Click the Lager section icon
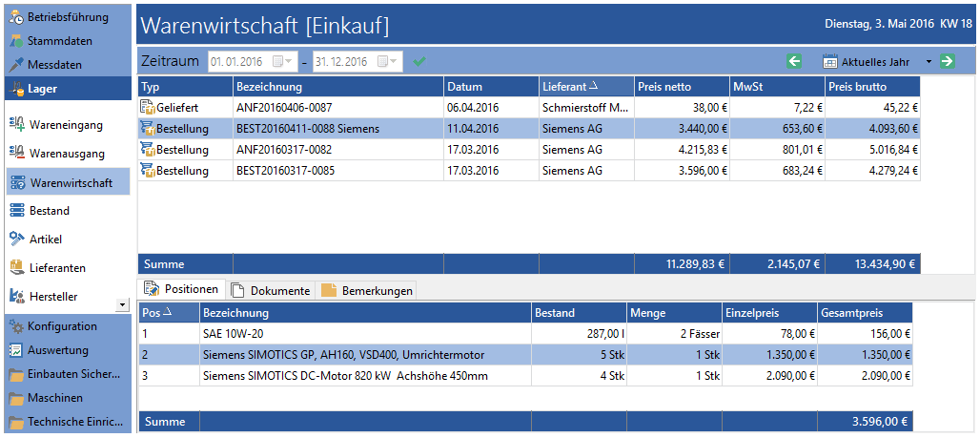980x438 pixels. tap(16, 89)
